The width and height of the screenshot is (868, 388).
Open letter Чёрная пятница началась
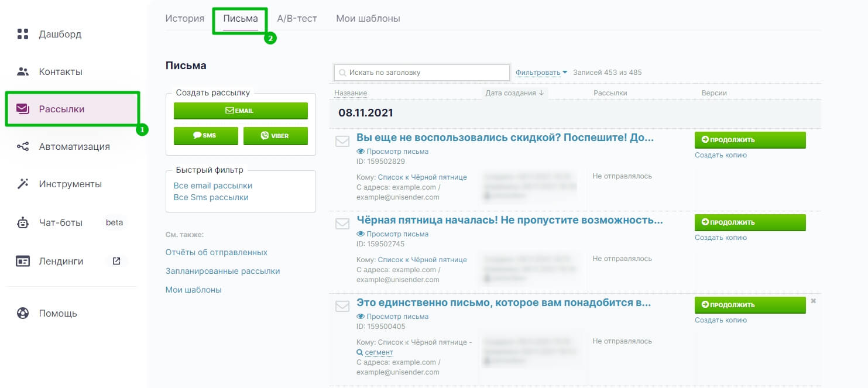coord(510,221)
